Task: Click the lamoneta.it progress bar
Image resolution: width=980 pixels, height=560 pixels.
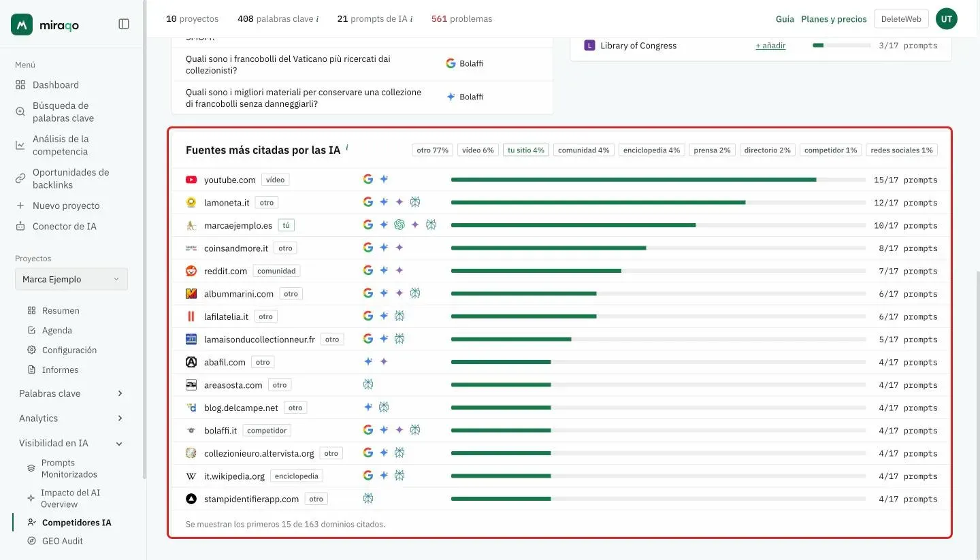Action: (x=658, y=203)
